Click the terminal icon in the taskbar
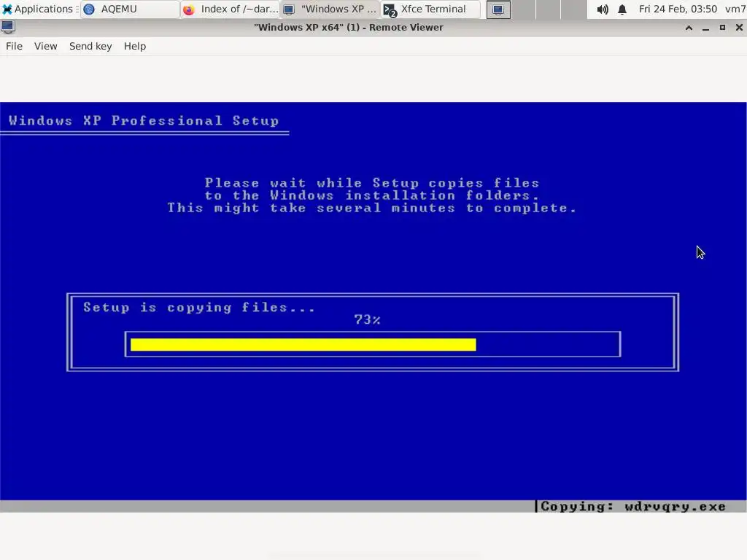The width and height of the screenshot is (747, 560). tap(390, 10)
